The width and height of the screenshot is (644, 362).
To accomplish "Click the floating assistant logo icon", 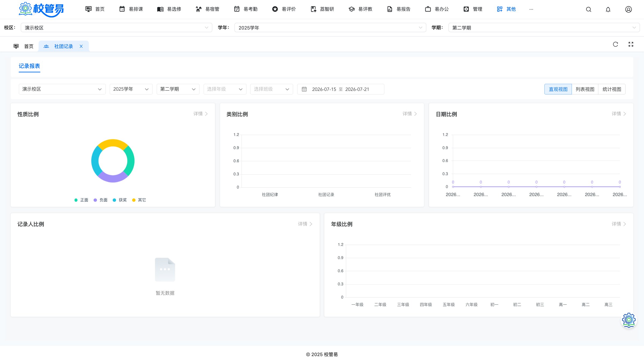I will click(x=629, y=320).
